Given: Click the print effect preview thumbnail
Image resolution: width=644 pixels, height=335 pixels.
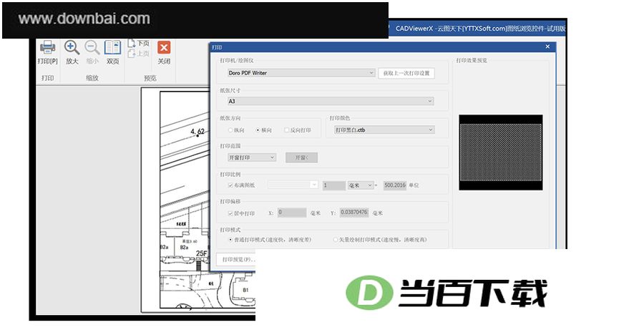Looking at the screenshot, I should [x=501, y=152].
